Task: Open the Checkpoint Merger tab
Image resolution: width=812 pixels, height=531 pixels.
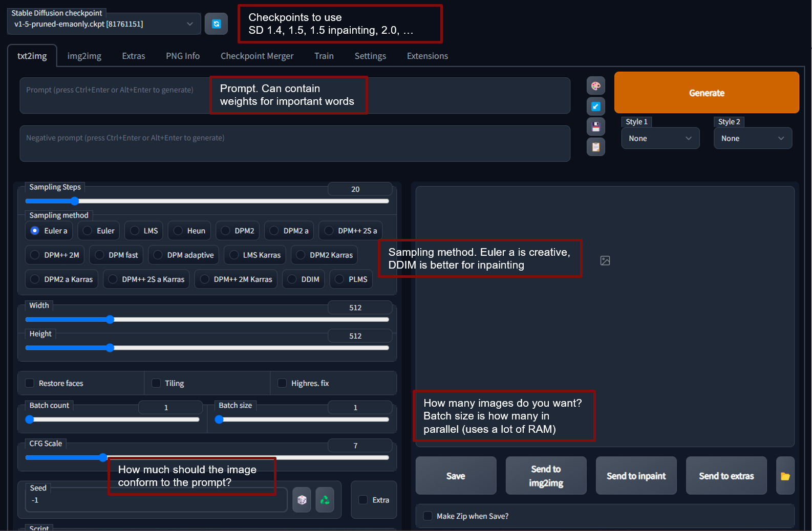Action: pos(257,56)
